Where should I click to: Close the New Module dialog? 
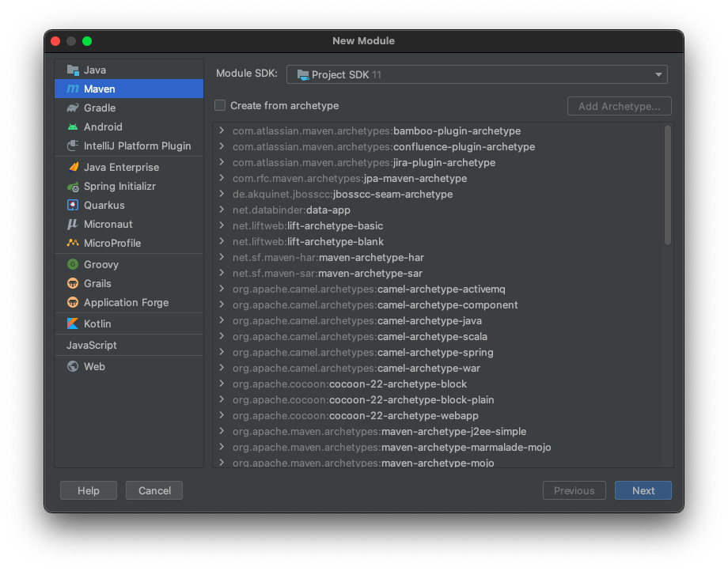click(x=55, y=41)
